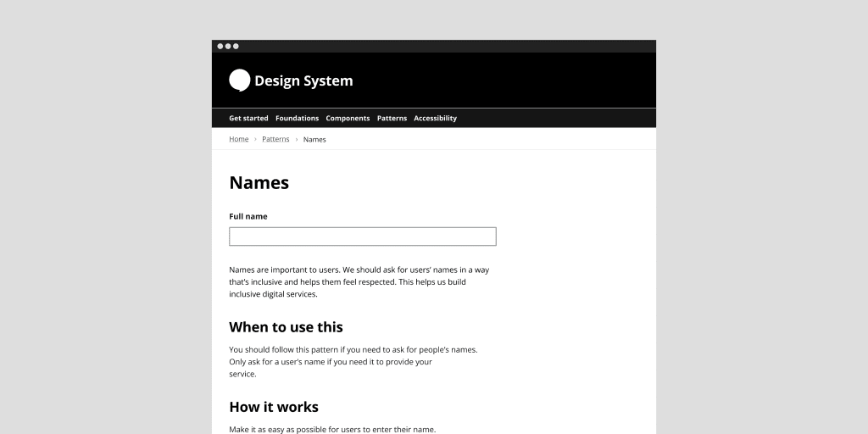
Task: Click the first window dot in title bar
Action: coord(220,47)
